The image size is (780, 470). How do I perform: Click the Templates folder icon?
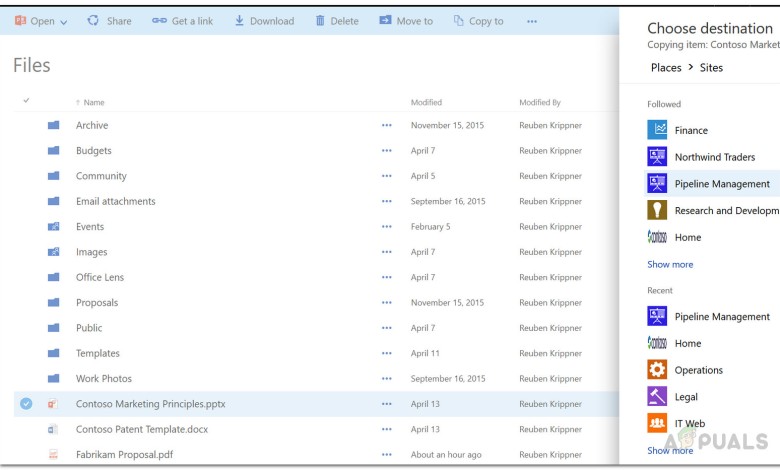coord(53,354)
